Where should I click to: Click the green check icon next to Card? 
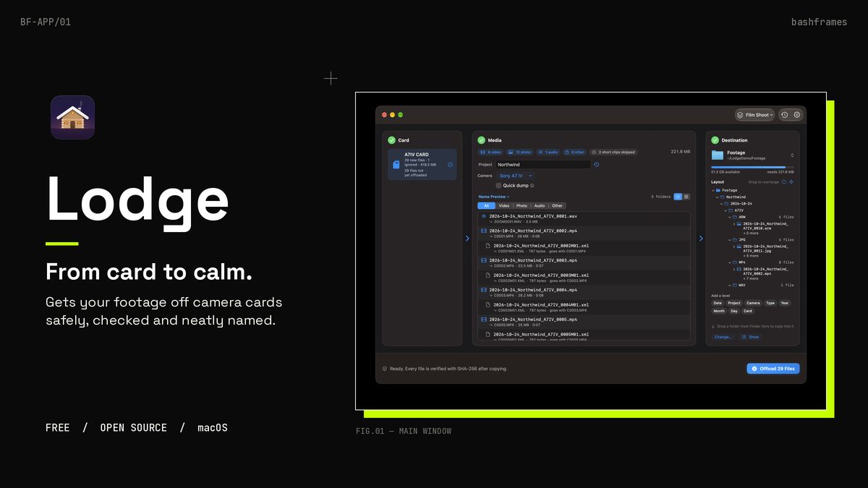(x=391, y=140)
